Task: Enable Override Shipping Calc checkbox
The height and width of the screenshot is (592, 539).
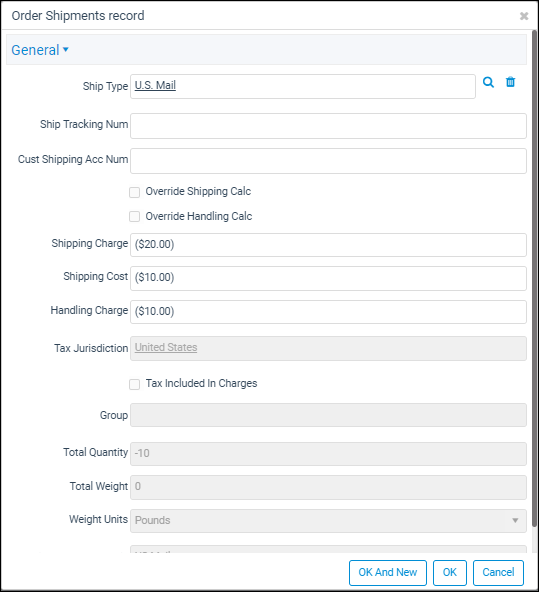Action: (134, 192)
